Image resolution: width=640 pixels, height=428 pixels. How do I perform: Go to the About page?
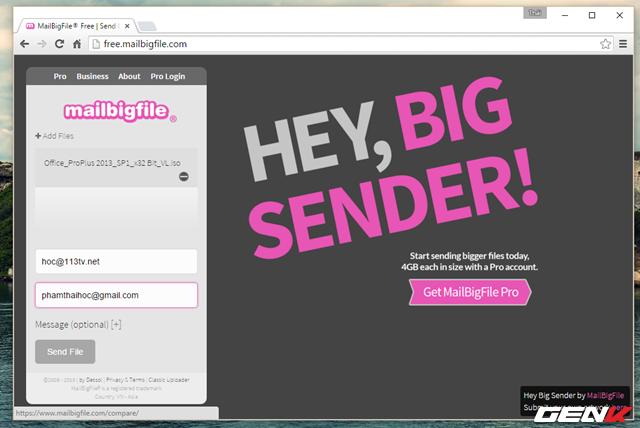(129, 76)
